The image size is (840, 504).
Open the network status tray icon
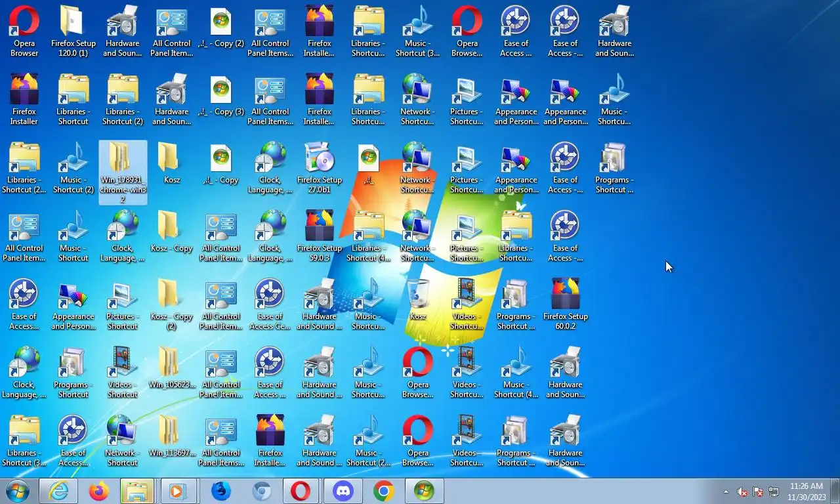(x=774, y=492)
